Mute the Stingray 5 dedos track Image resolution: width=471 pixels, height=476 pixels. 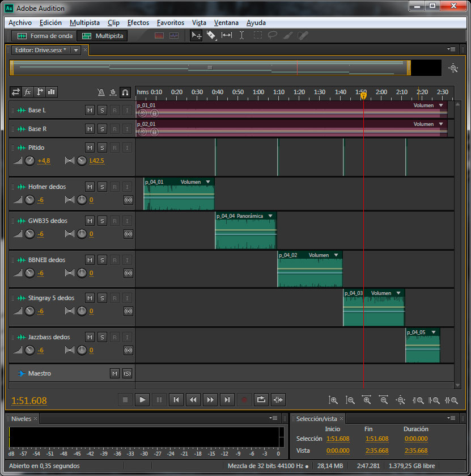pos(90,298)
